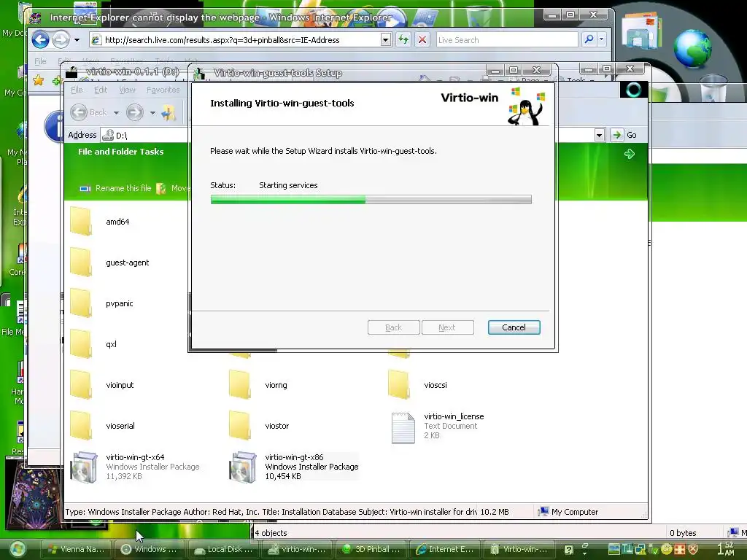Image resolution: width=747 pixels, height=560 pixels.
Task: Expand Explorer Back history dropdown
Action: 116,113
